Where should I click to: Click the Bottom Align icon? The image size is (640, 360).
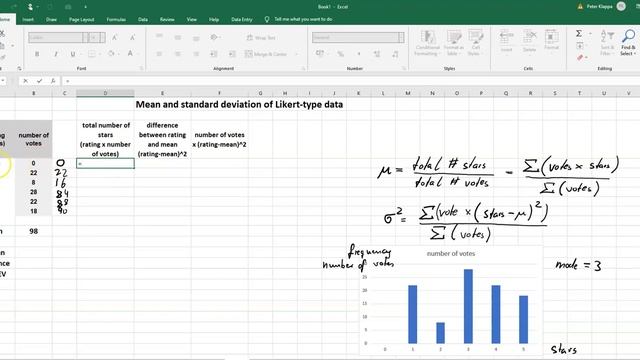[196, 38]
